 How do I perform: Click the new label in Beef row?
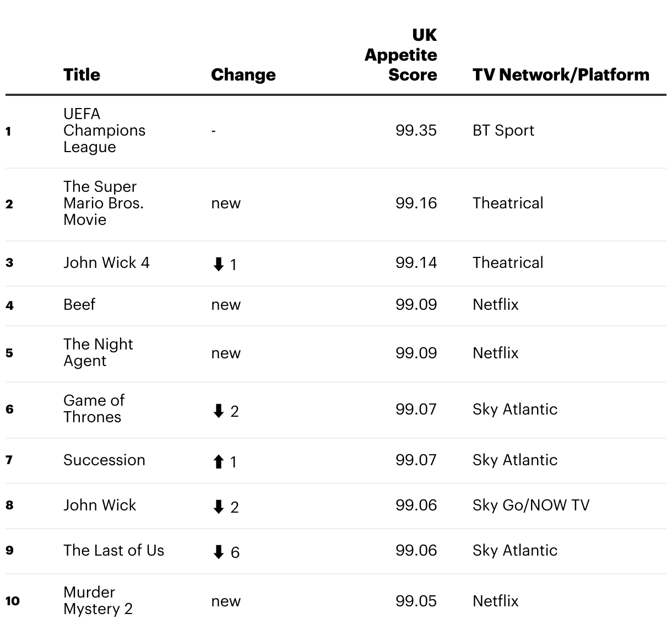(x=226, y=305)
